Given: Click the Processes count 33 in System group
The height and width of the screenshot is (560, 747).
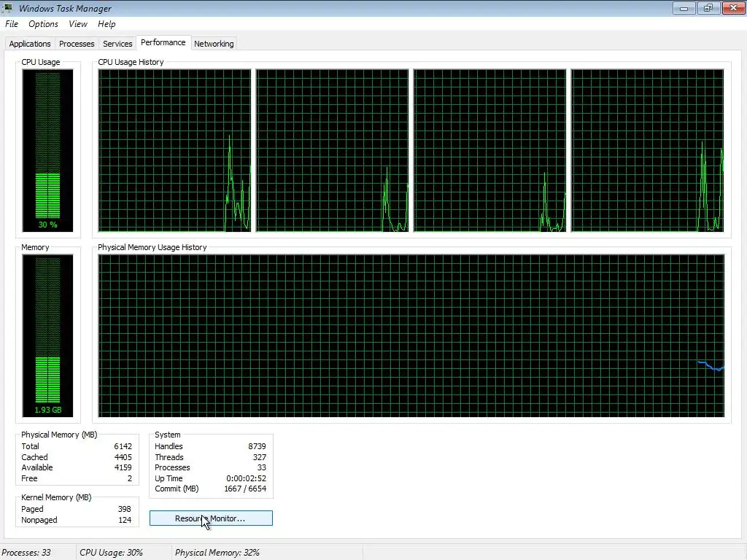Looking at the screenshot, I should [262, 467].
